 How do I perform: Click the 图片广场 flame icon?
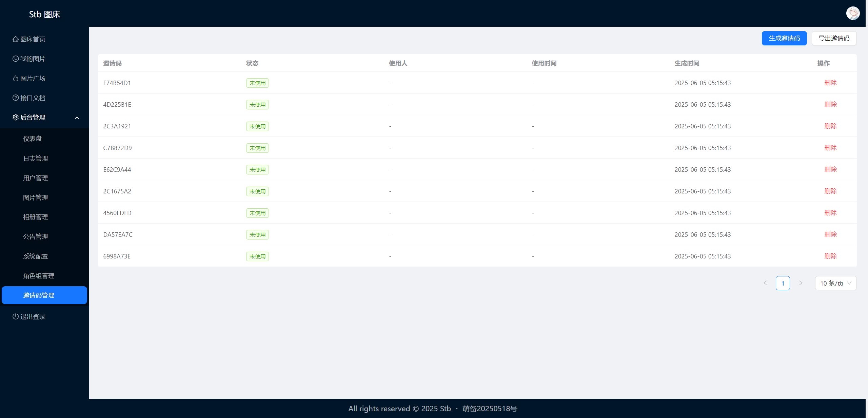15,78
